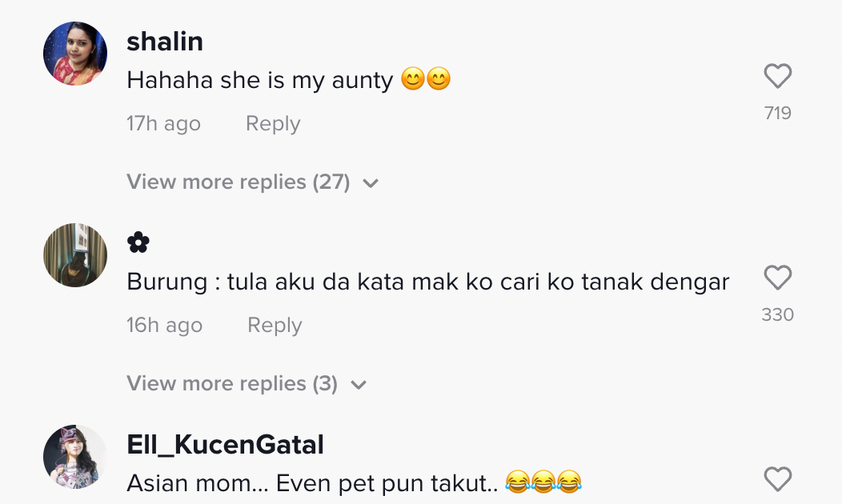Reply to shalin's aunty comment
The image size is (842, 504).
click(273, 124)
